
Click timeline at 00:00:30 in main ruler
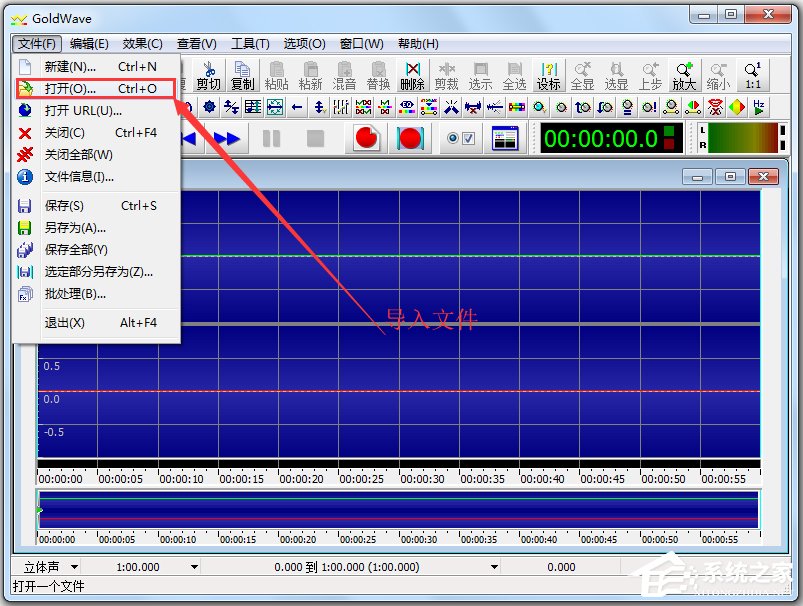pos(422,478)
